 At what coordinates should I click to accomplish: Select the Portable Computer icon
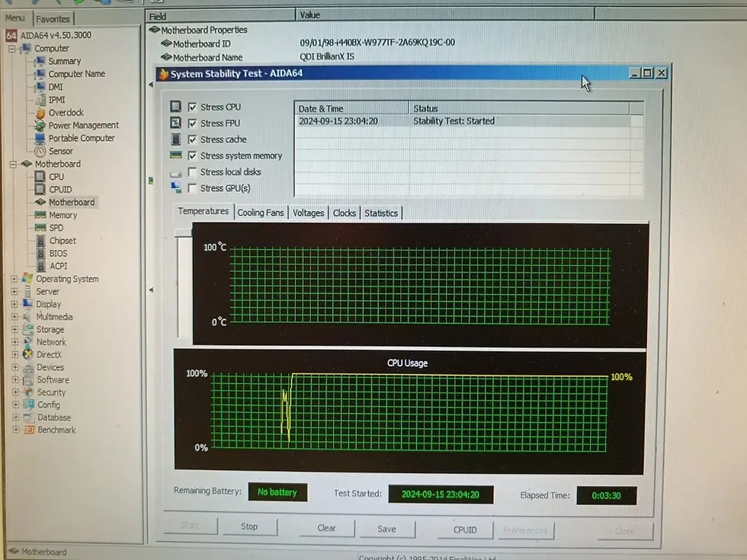pyautogui.click(x=40, y=139)
